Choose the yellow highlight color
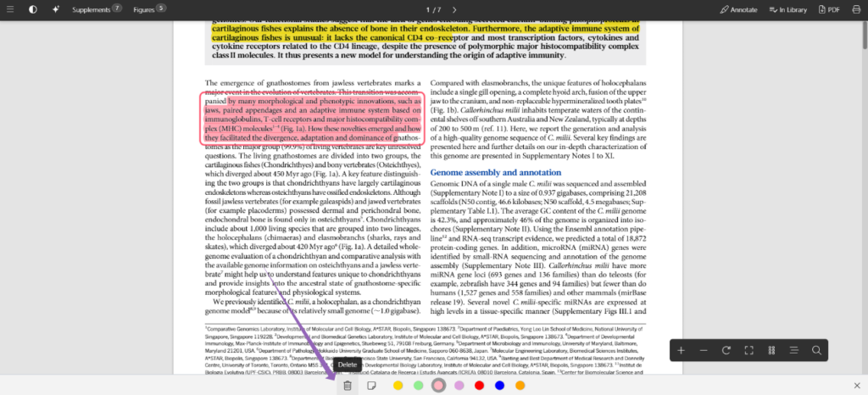 coord(398,386)
